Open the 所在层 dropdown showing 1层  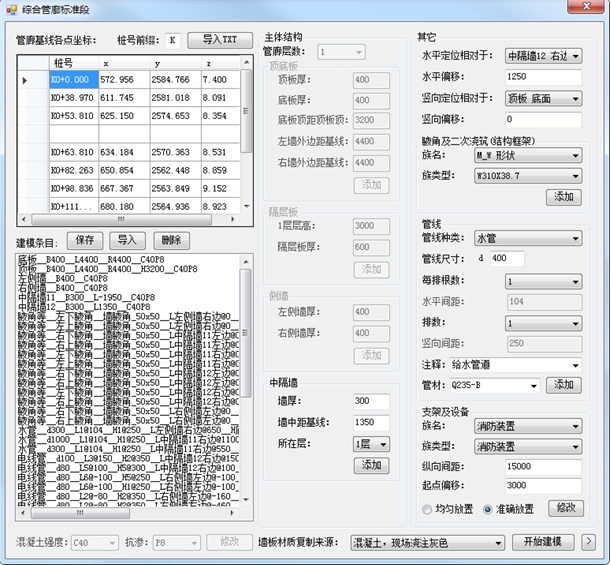(371, 444)
